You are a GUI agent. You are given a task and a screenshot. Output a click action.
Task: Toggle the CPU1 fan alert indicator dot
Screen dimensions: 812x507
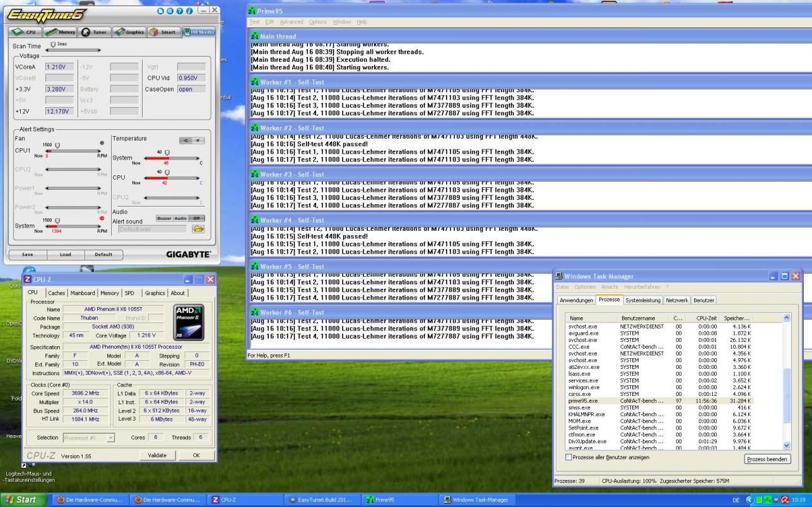(x=102, y=143)
